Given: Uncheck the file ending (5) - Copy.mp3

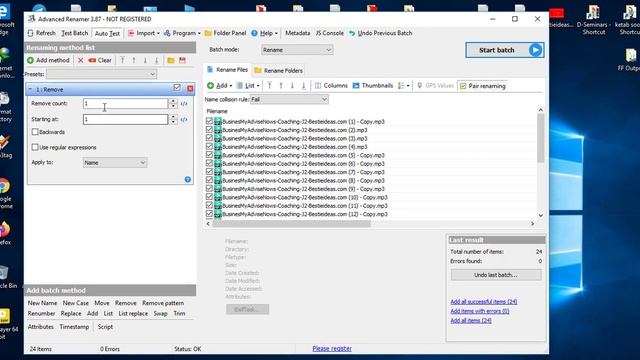Looking at the screenshot, I should pyautogui.click(x=209, y=155).
